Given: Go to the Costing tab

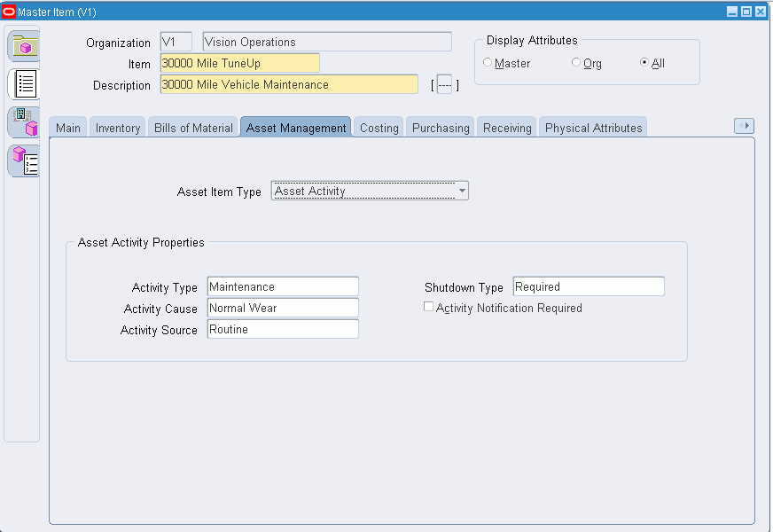Looking at the screenshot, I should click(x=379, y=128).
